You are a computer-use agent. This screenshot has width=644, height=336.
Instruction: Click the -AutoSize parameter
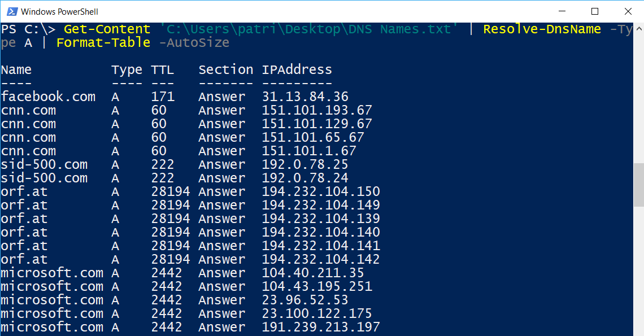coord(194,42)
